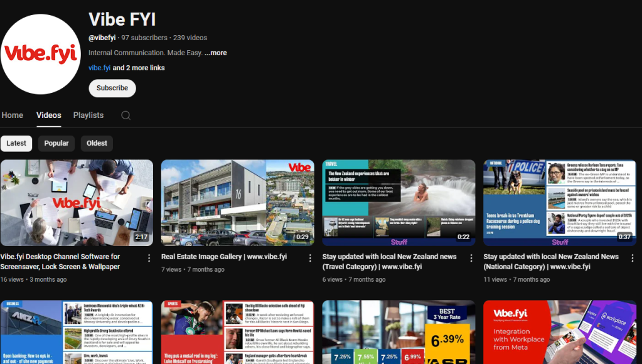642x364 pixels.
Task: Open the Integration with Workplace from Meta thumbnail
Action: (x=560, y=332)
